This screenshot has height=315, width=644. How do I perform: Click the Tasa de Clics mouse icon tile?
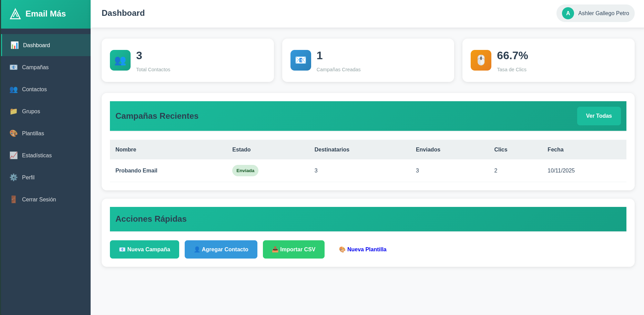click(x=481, y=60)
